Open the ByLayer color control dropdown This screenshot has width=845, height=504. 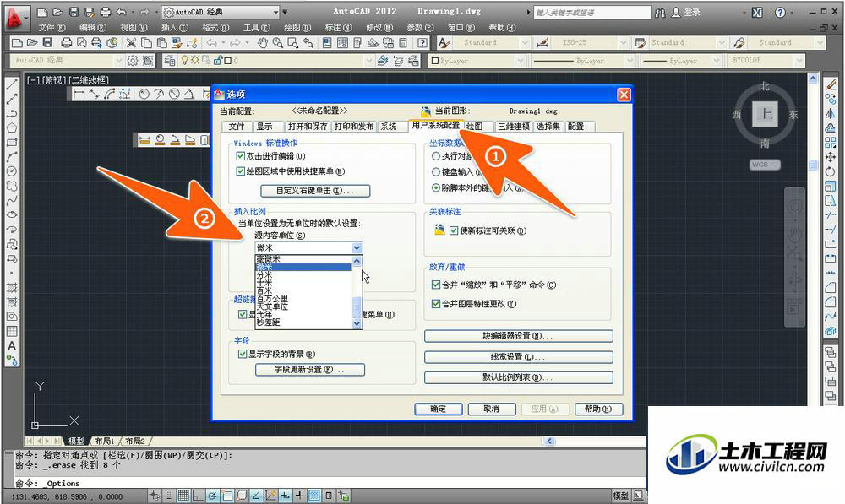477,61
